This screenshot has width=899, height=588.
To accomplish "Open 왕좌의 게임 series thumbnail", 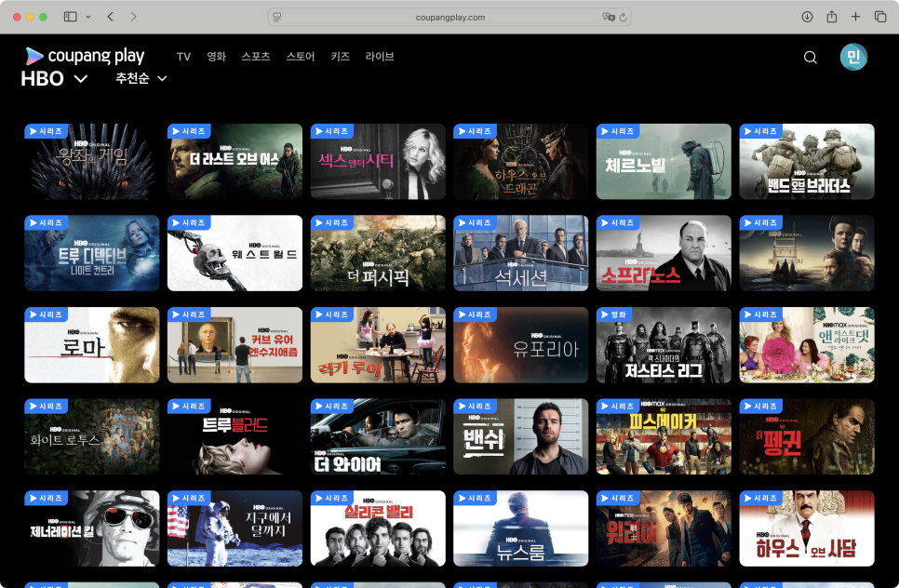I will point(92,162).
